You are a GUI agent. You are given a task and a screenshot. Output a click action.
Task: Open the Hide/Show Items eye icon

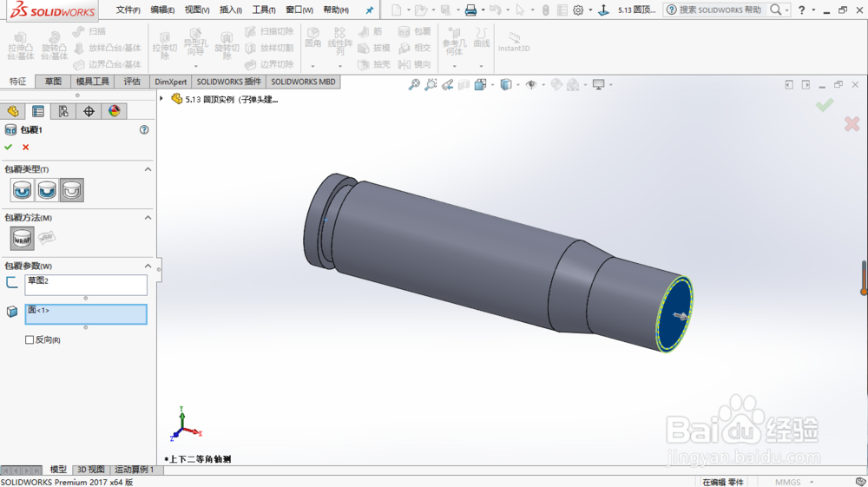coord(531,85)
